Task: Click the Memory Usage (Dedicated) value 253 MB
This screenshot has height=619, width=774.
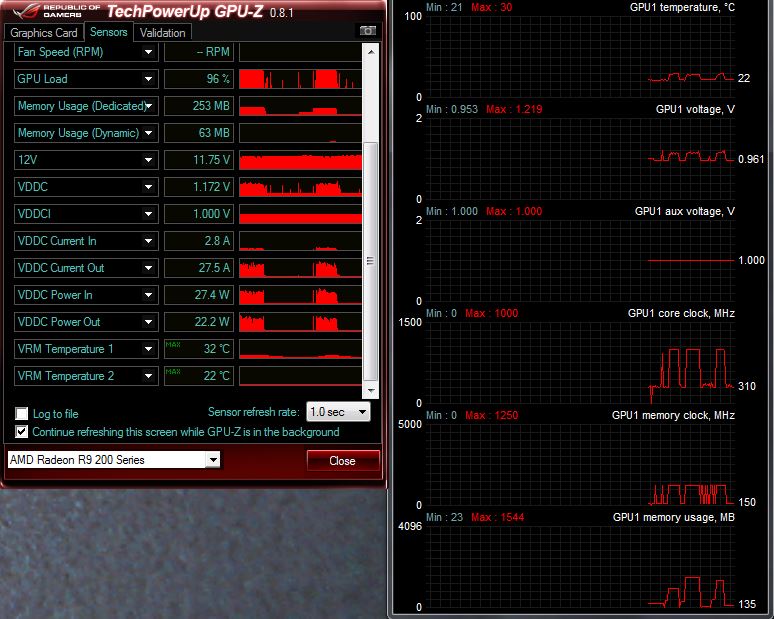Action: (199, 106)
